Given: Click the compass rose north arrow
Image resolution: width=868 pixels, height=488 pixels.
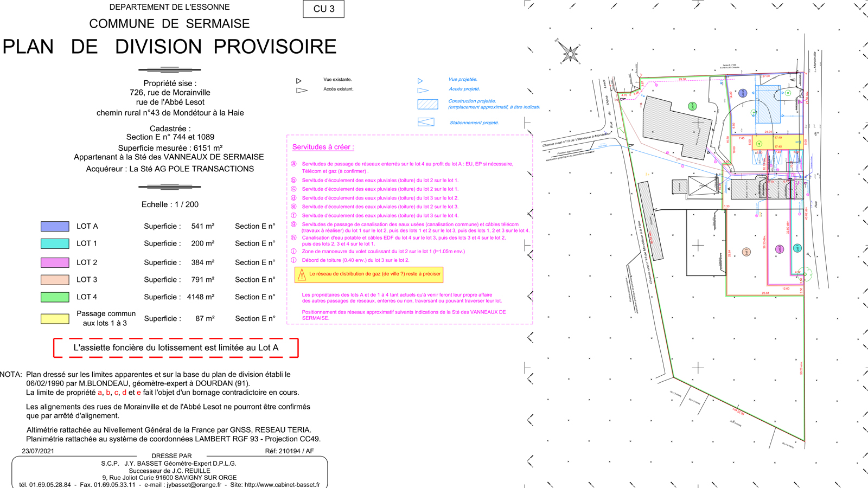Looking at the screenshot, I should tap(570, 53).
